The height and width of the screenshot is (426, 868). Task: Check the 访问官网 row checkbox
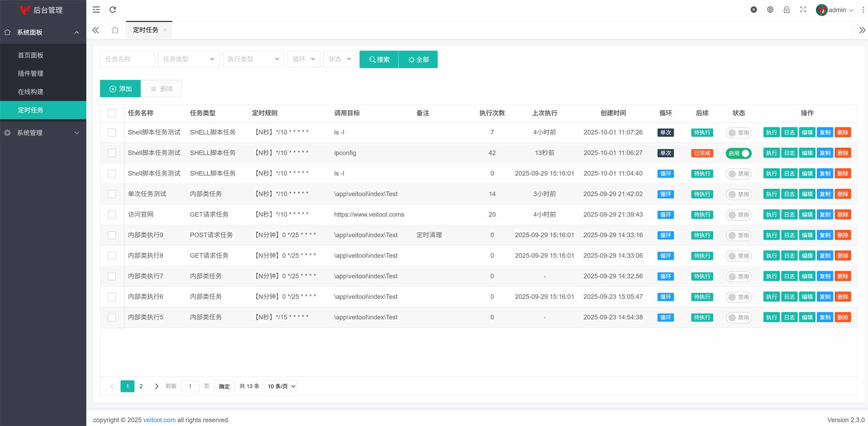(x=112, y=215)
